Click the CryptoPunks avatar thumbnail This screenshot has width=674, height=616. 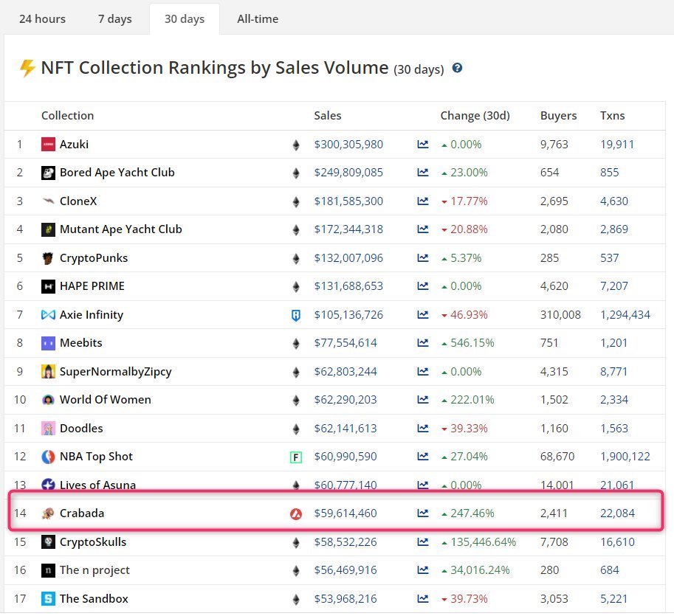tap(48, 257)
